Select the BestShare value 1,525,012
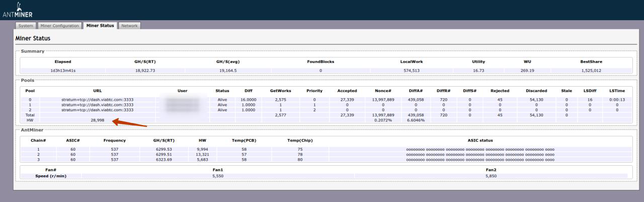This screenshot has width=644, height=202. pyautogui.click(x=591, y=71)
